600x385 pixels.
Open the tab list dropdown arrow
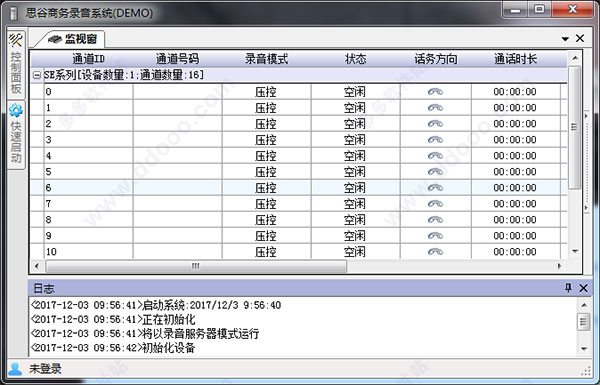565,39
